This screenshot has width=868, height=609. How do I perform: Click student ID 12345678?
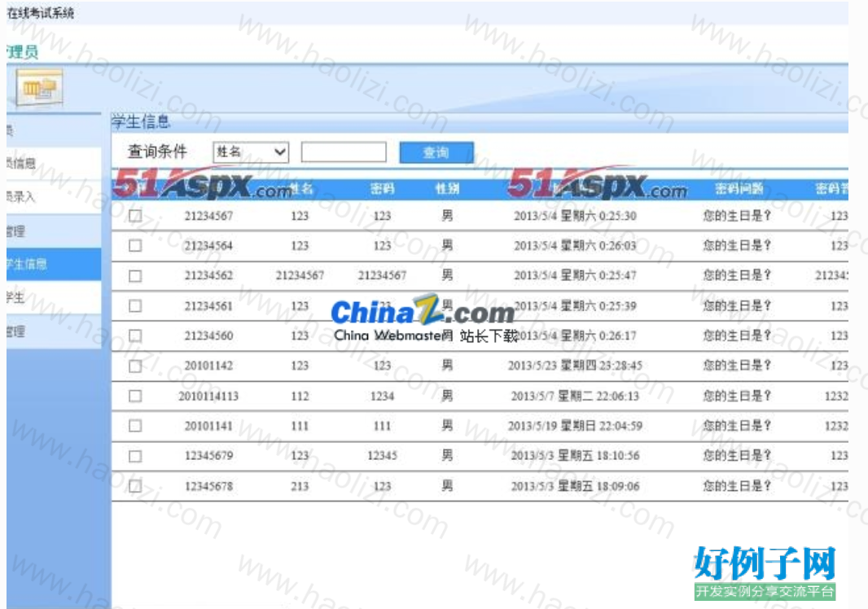click(208, 486)
